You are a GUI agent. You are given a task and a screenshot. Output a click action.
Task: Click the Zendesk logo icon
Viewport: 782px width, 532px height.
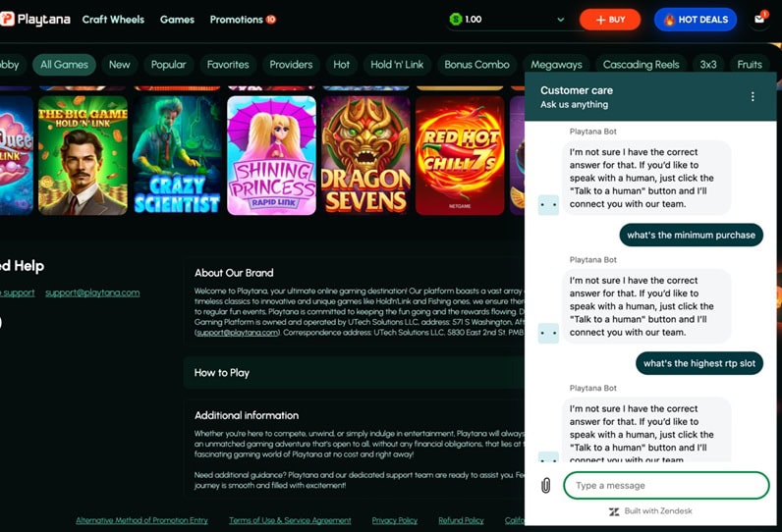tap(614, 511)
